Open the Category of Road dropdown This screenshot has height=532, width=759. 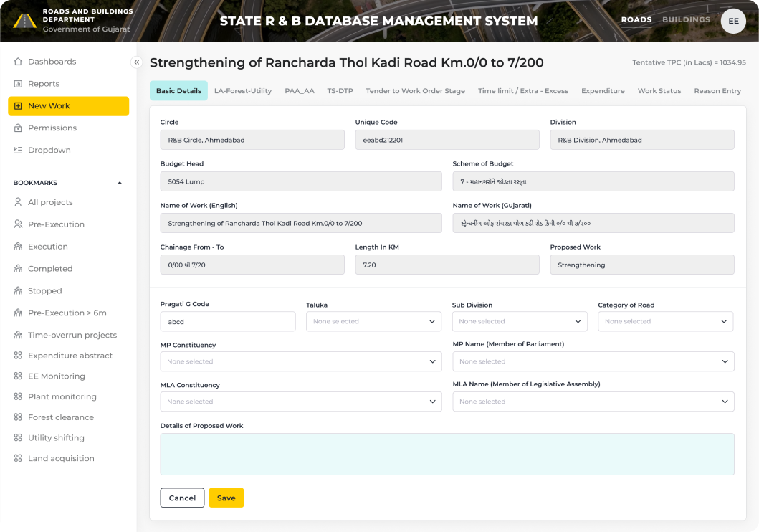point(666,321)
